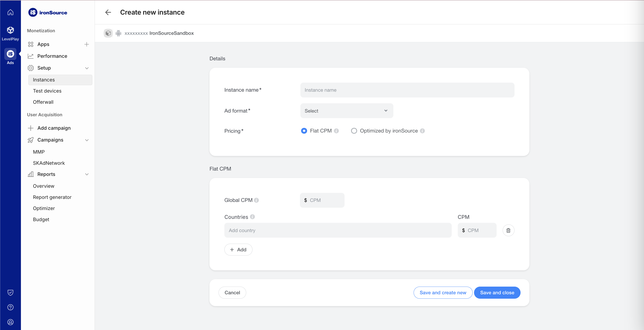This screenshot has width=644, height=330.
Task: Select Optimized by ironSource pricing
Action: click(x=354, y=131)
